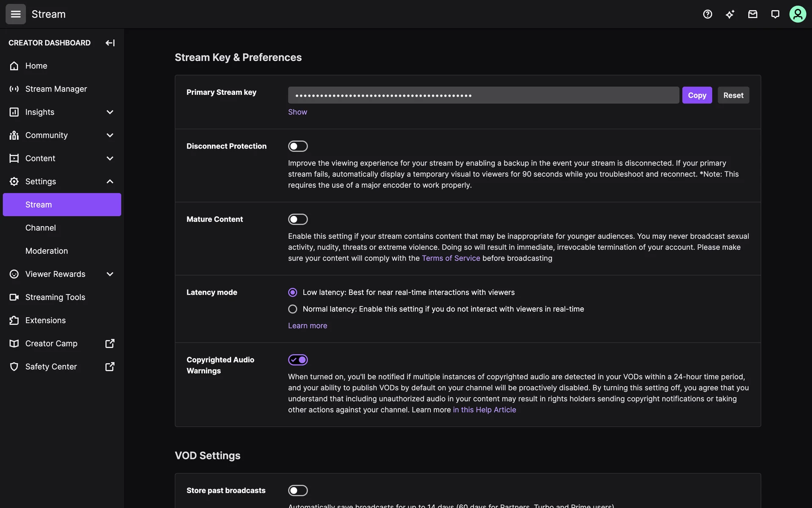Copy the primary stream key
Screen dimensions: 812x508
[697, 95]
